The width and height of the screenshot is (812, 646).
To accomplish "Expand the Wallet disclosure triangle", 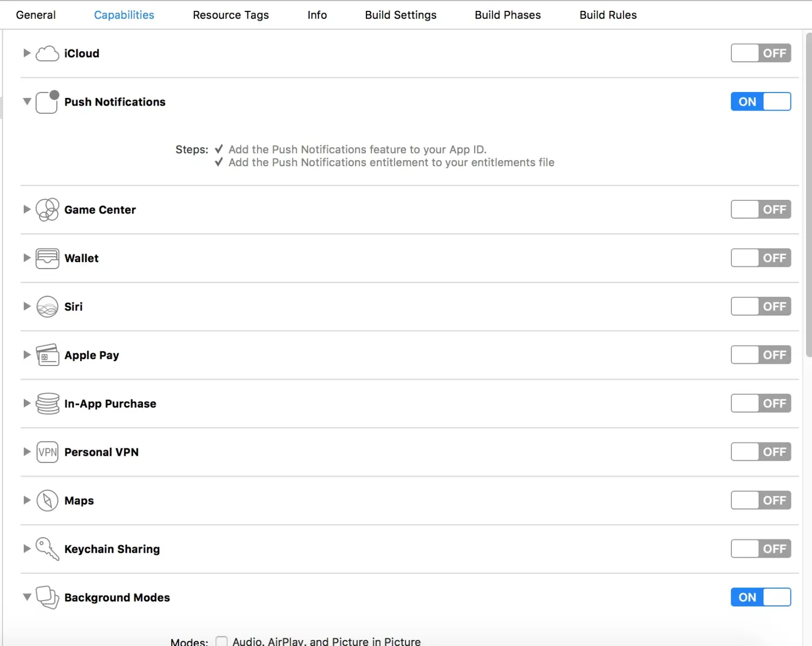I will click(x=27, y=258).
